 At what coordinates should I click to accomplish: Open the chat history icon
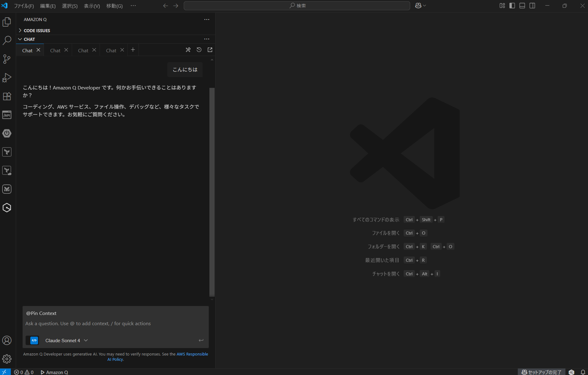coord(199,50)
